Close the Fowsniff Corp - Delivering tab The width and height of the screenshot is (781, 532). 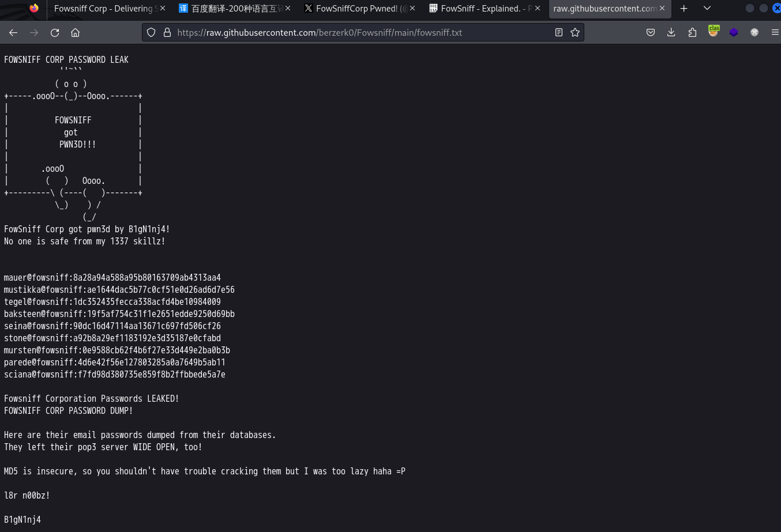click(x=162, y=9)
